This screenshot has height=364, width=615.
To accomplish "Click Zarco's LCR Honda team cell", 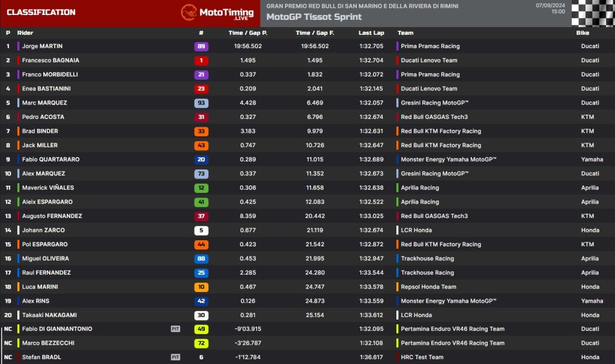I will (416, 230).
